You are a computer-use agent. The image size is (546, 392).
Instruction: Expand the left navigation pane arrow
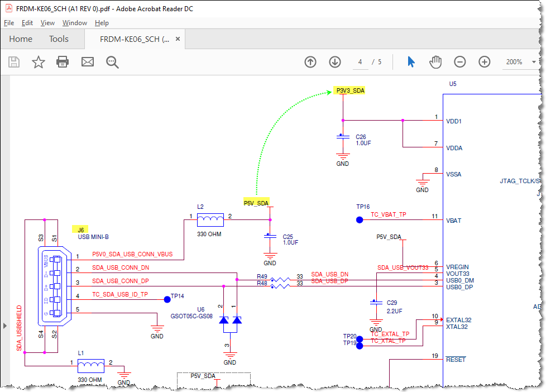tap(5, 326)
